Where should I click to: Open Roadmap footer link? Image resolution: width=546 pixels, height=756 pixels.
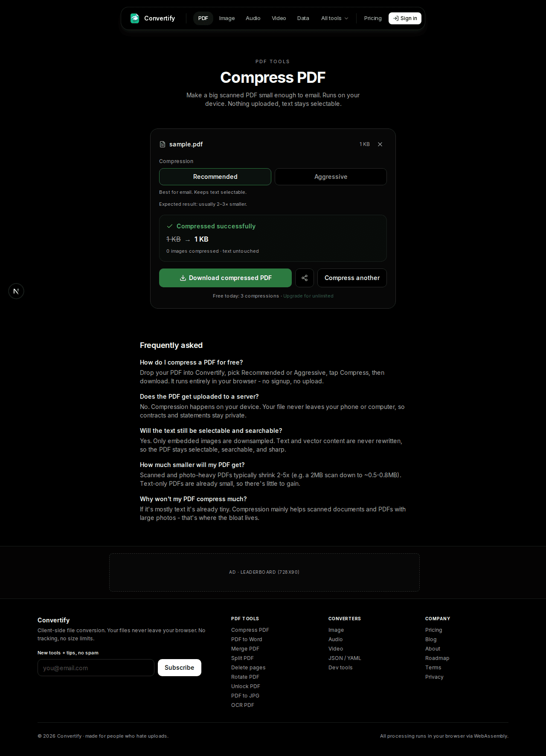(x=437, y=658)
